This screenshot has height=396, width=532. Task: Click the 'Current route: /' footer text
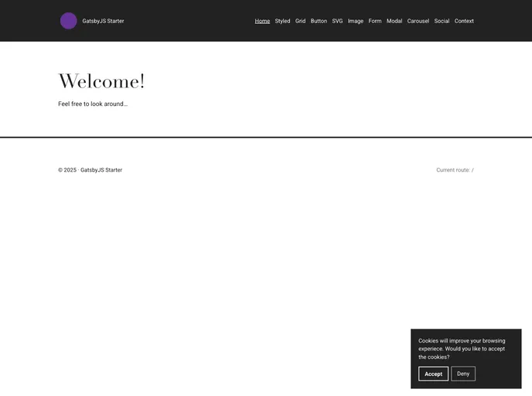tap(455, 170)
